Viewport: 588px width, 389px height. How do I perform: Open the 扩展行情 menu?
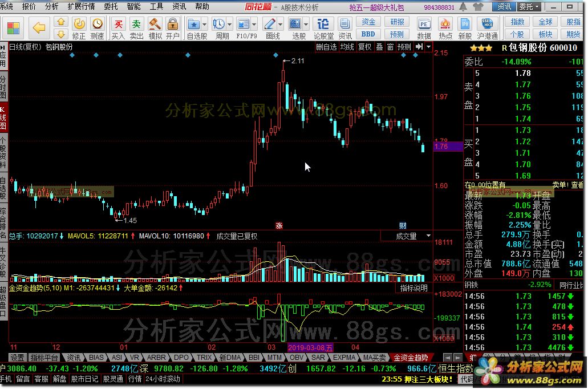(82, 6)
